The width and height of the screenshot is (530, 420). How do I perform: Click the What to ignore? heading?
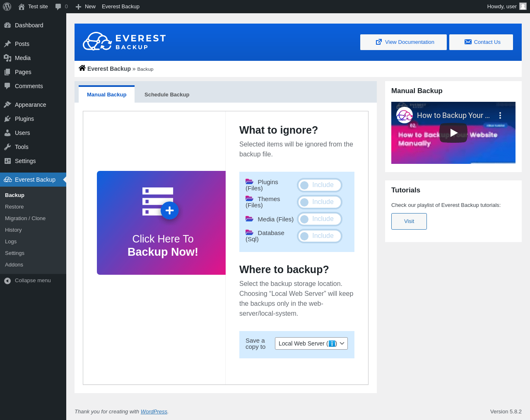coord(279,130)
